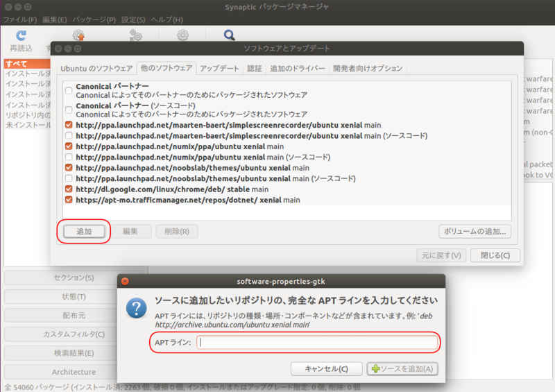Image resolution: width=555 pixels, height=392 pixels.
Task: Click the 編集 button
Action: [130, 232]
